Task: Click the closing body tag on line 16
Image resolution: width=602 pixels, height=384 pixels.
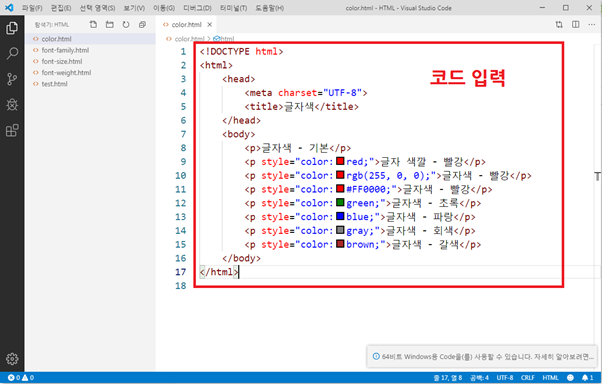Action: tap(241, 258)
